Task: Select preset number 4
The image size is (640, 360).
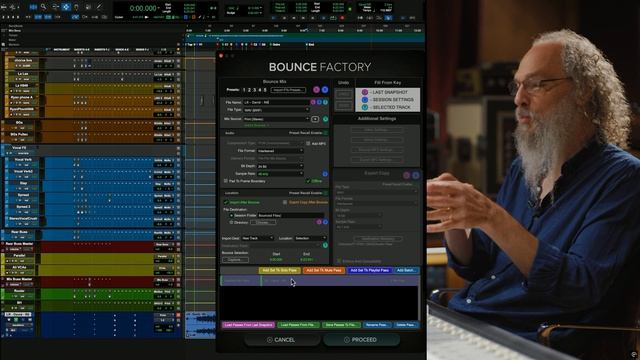Action: click(260, 90)
